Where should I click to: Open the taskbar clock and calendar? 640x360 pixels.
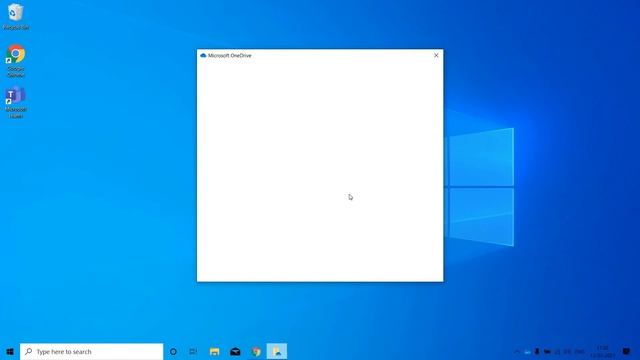pyautogui.click(x=602, y=351)
